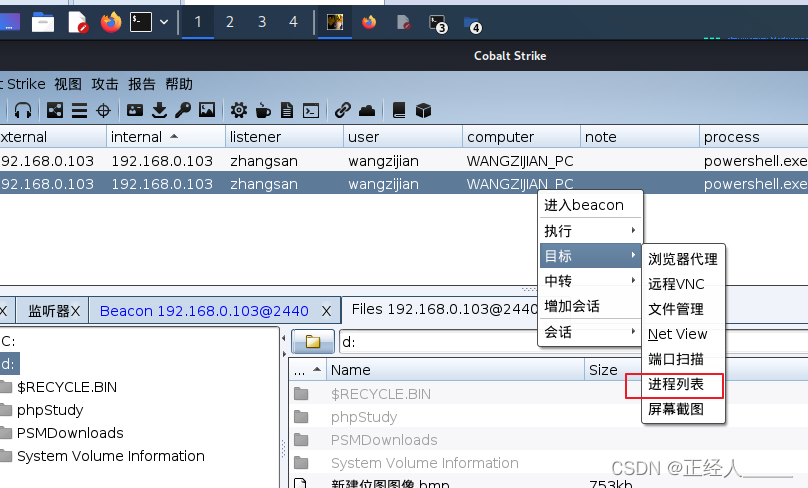Launch Firefox from taskbar launcher

pyautogui.click(x=111, y=22)
